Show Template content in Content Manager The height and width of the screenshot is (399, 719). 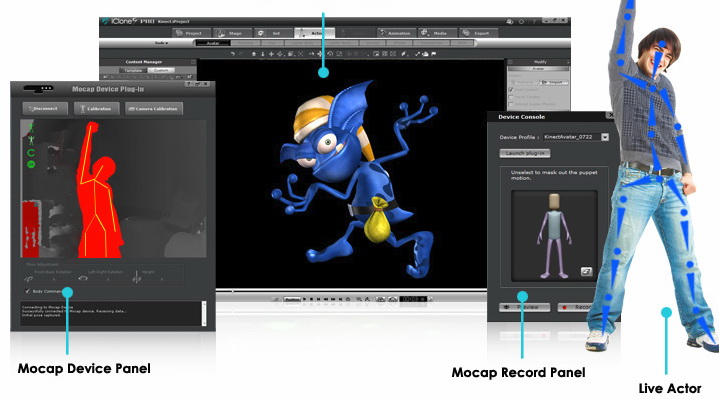click(x=133, y=71)
